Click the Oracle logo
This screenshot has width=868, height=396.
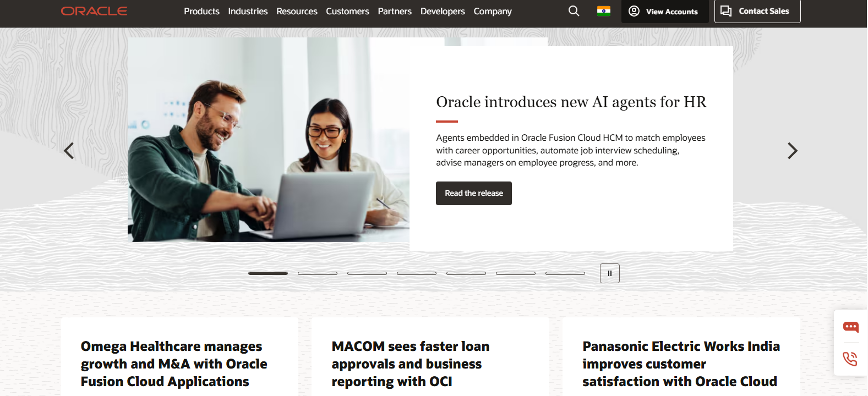pyautogui.click(x=94, y=11)
